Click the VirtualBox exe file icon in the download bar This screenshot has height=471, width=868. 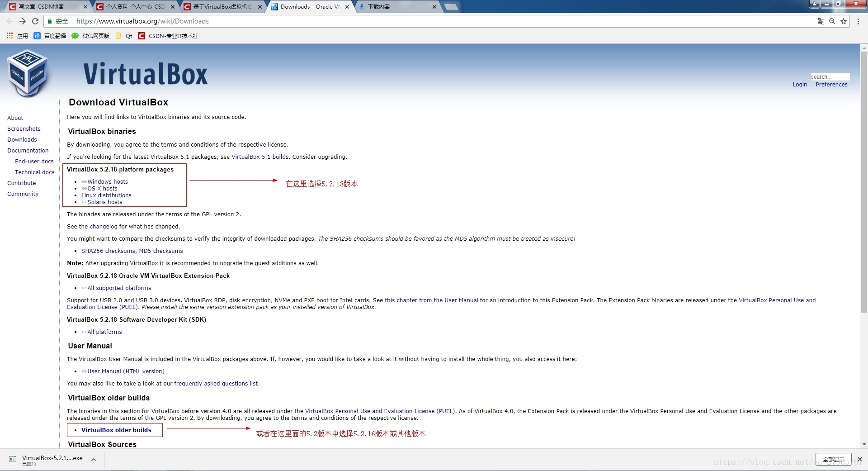click(13, 459)
